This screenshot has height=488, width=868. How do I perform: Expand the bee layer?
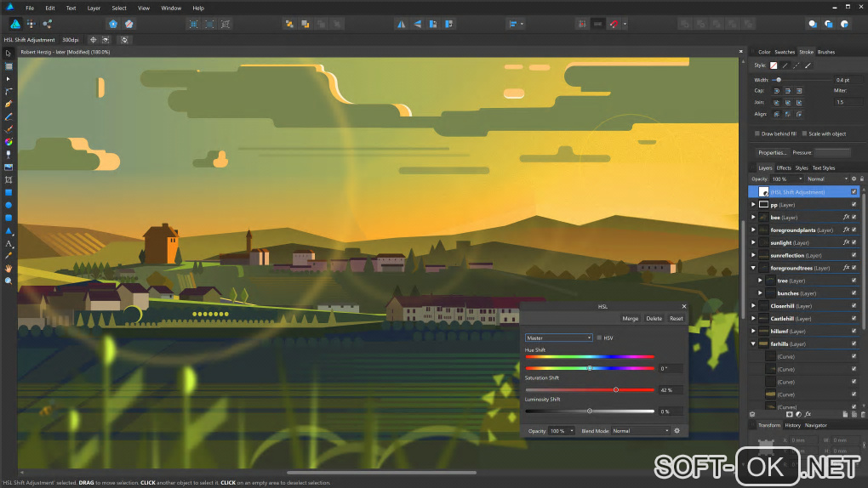point(753,218)
